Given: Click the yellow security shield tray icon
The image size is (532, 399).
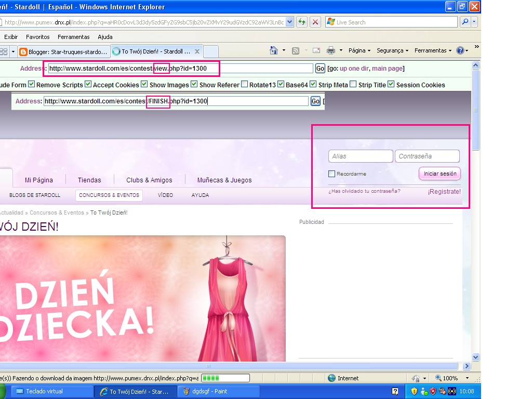Looking at the screenshot, I should point(414,391).
